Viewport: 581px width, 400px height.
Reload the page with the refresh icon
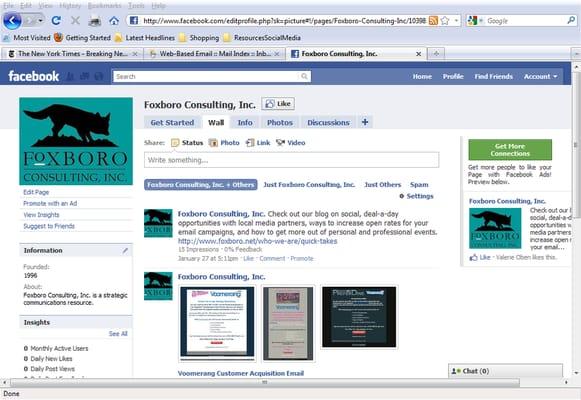tap(56, 21)
